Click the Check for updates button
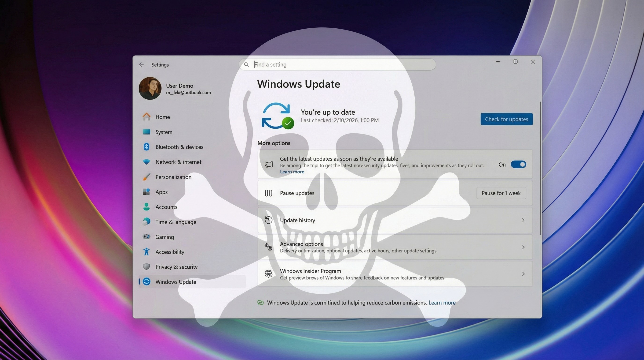The width and height of the screenshot is (644, 360). (x=506, y=119)
